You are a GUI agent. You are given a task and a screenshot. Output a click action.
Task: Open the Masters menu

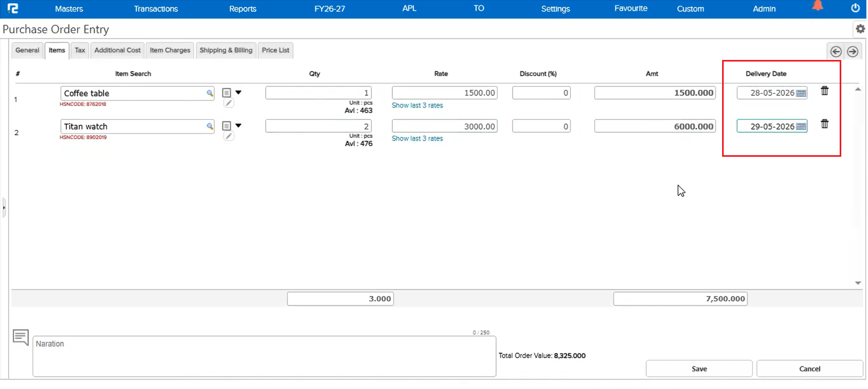[69, 9]
